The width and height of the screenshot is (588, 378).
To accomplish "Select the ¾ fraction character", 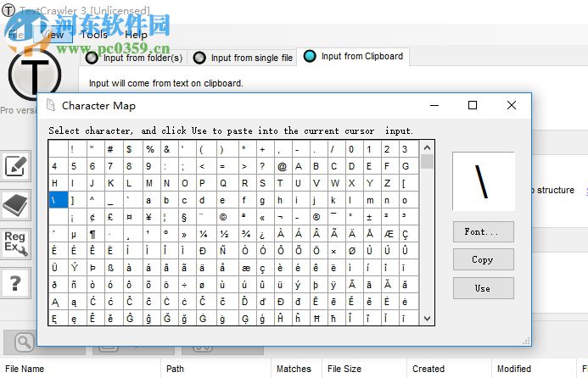I will pos(246,234).
